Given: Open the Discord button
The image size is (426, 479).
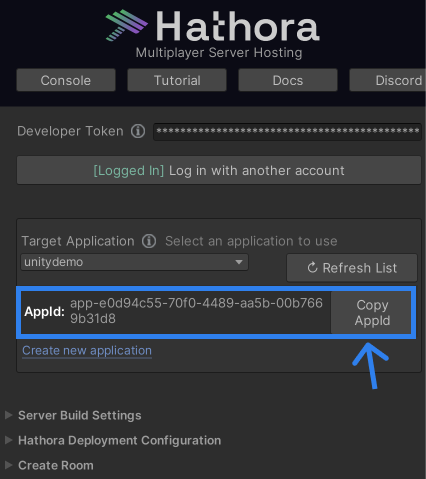Looking at the screenshot, I should [388, 80].
